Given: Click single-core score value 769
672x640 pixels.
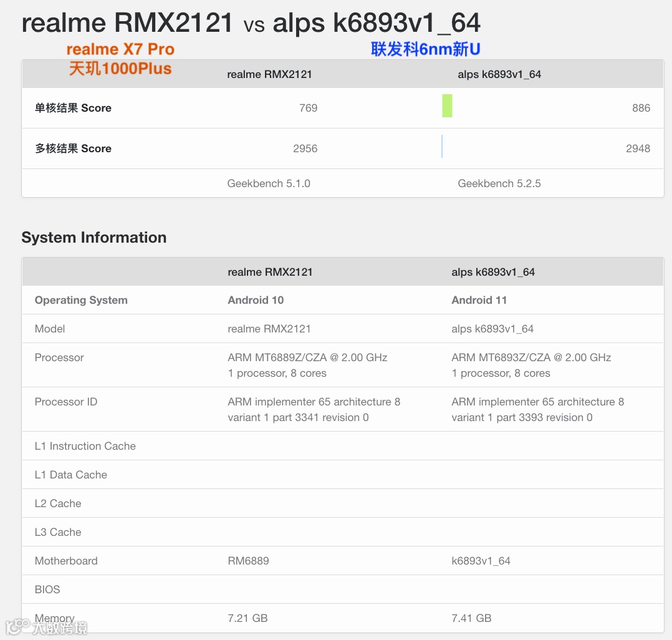Looking at the screenshot, I should coord(308,108).
